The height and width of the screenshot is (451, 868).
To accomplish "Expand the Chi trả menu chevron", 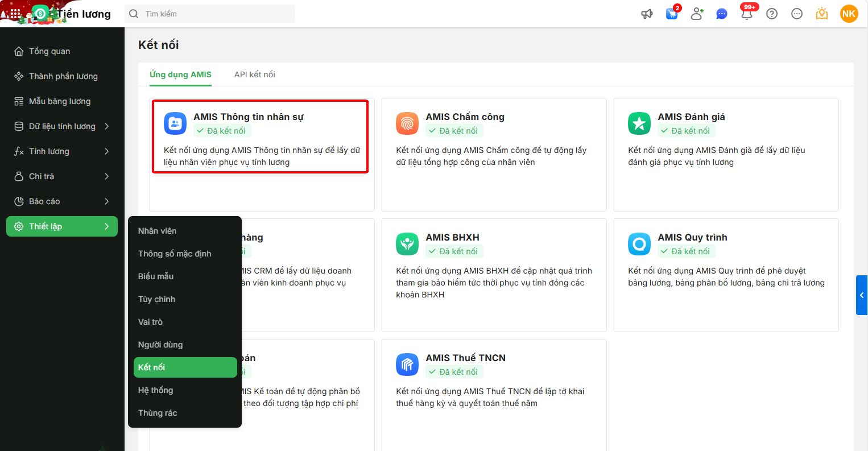I will pyautogui.click(x=107, y=176).
